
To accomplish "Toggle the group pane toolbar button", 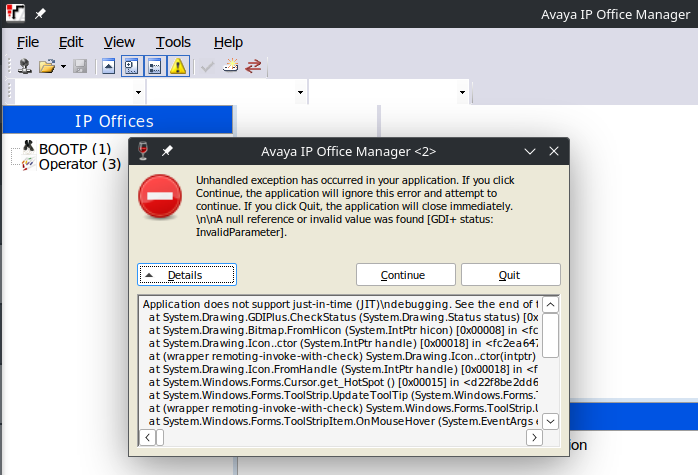I will tap(155, 66).
